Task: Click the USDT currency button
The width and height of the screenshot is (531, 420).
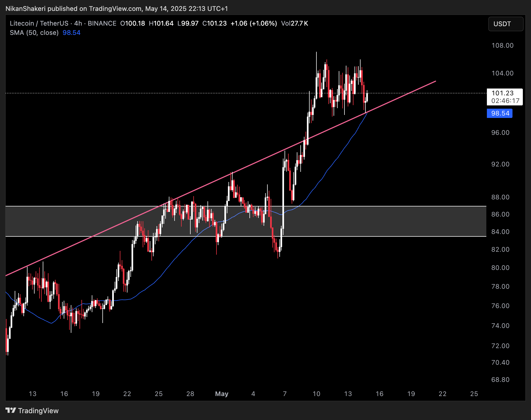Action: (x=506, y=24)
